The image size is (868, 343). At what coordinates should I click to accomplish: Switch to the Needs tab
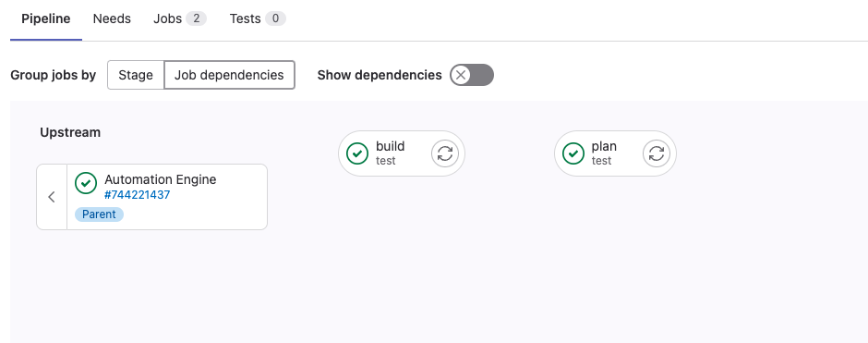coord(112,18)
